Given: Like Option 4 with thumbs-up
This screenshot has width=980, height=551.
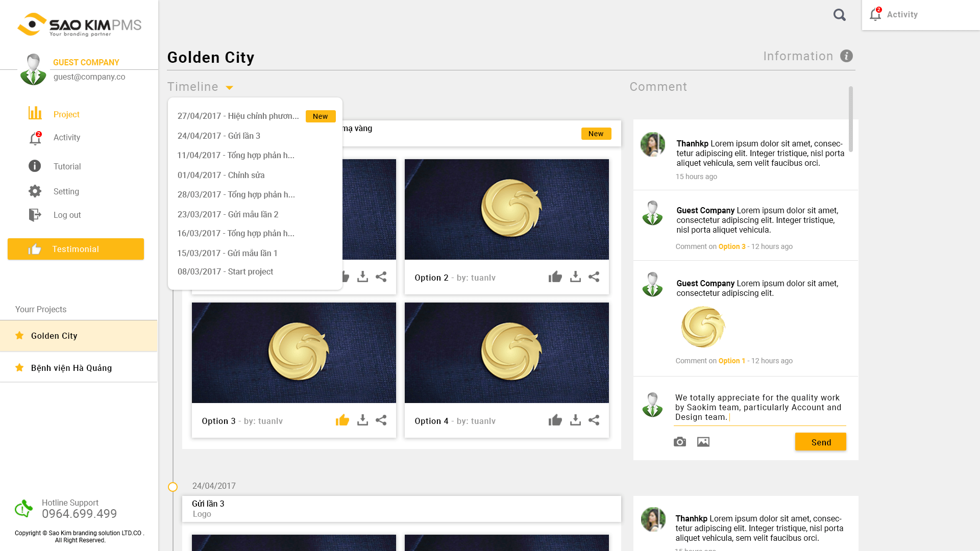Looking at the screenshot, I should 555,420.
